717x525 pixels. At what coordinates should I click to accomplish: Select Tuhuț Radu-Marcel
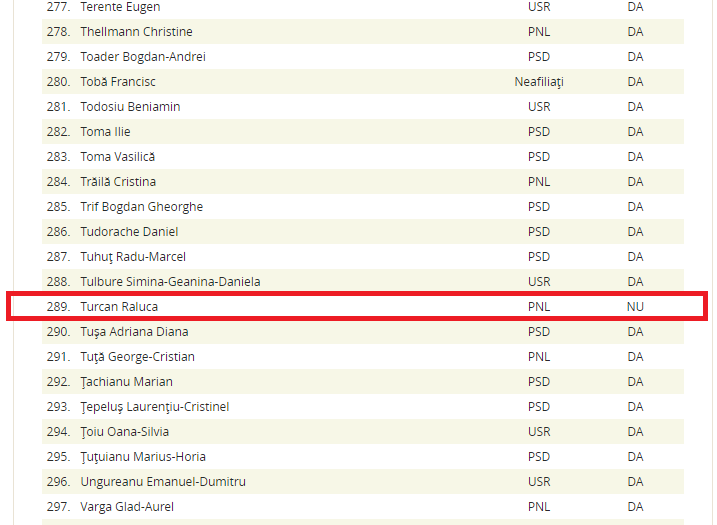point(133,257)
